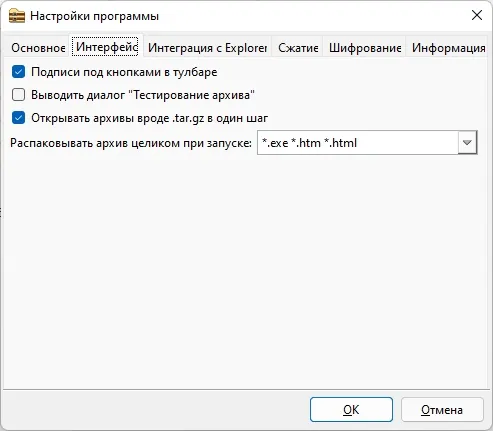Expand the file extensions dropdown arrow
The width and height of the screenshot is (493, 431).
[x=467, y=143]
